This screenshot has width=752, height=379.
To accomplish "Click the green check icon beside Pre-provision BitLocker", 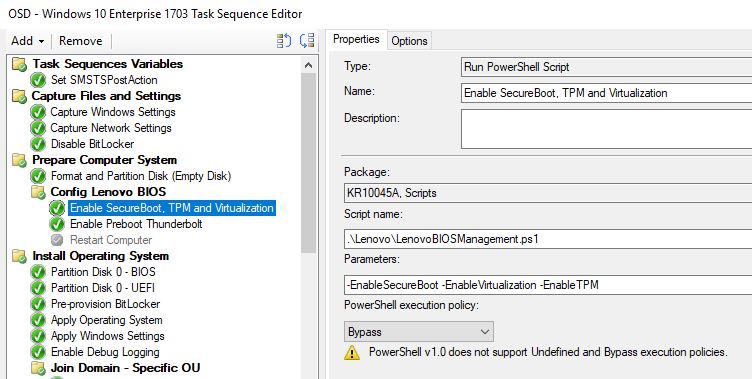I will pyautogui.click(x=38, y=304).
